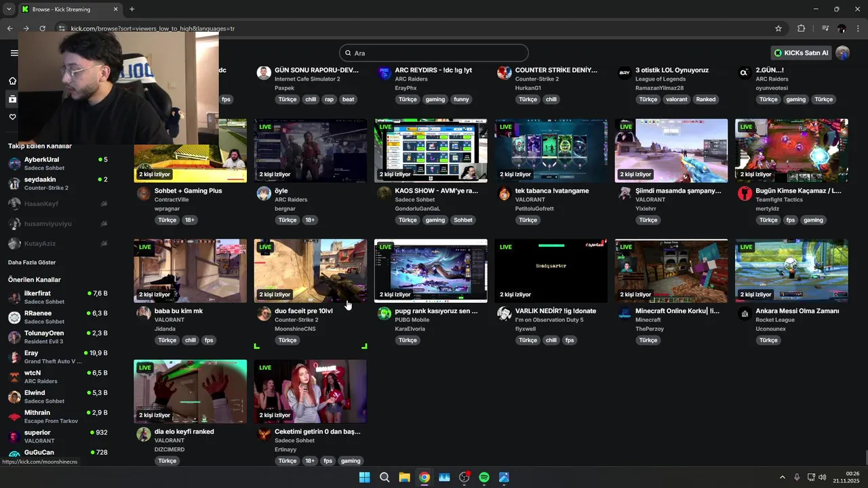Click the search magnifier icon
Image resolution: width=868 pixels, height=488 pixels.
click(348, 53)
